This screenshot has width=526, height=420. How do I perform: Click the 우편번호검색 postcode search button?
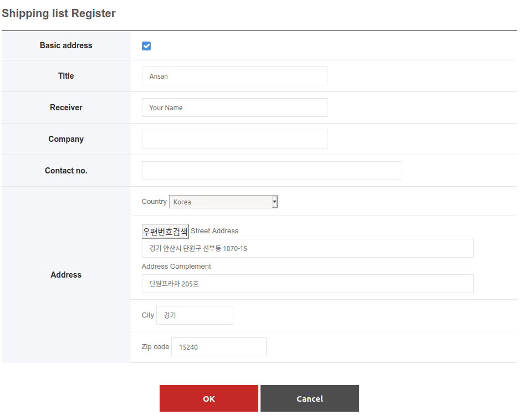165,232
